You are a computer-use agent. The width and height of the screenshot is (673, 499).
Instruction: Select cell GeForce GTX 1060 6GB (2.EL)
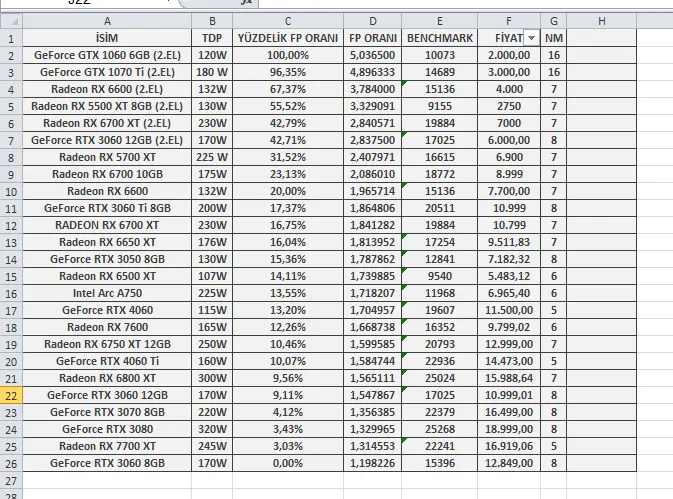tap(107, 55)
